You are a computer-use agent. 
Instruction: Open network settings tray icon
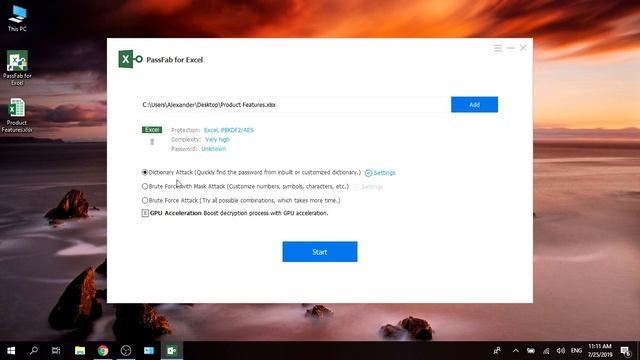[546, 351]
